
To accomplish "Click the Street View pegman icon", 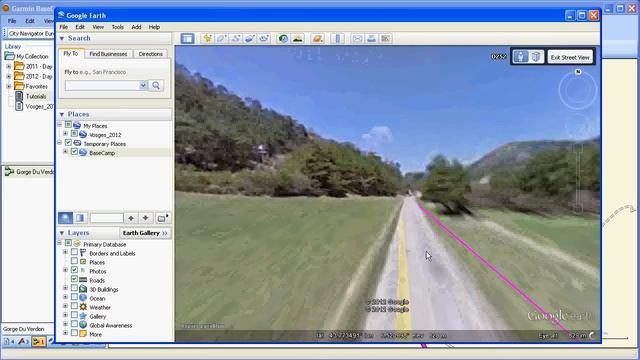I will [520, 57].
